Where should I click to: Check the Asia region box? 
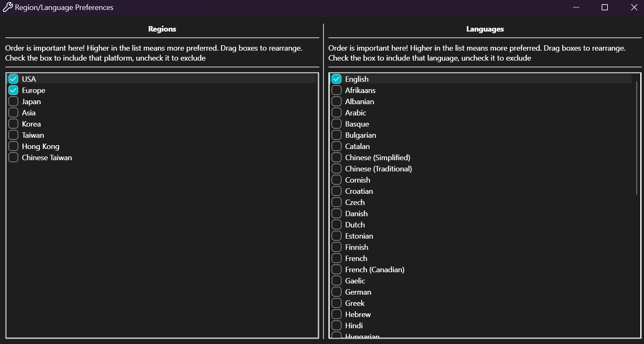tap(13, 112)
